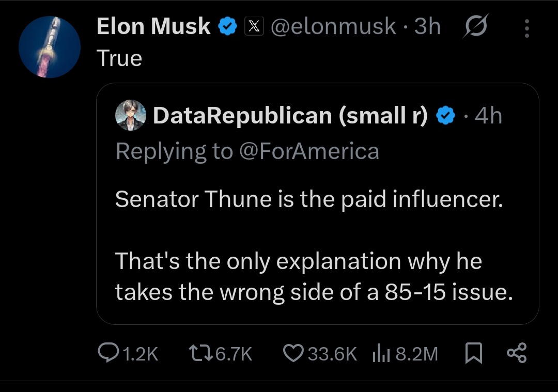558x392 pixels.
Task: Click the reply comment icon
Action: click(108, 353)
